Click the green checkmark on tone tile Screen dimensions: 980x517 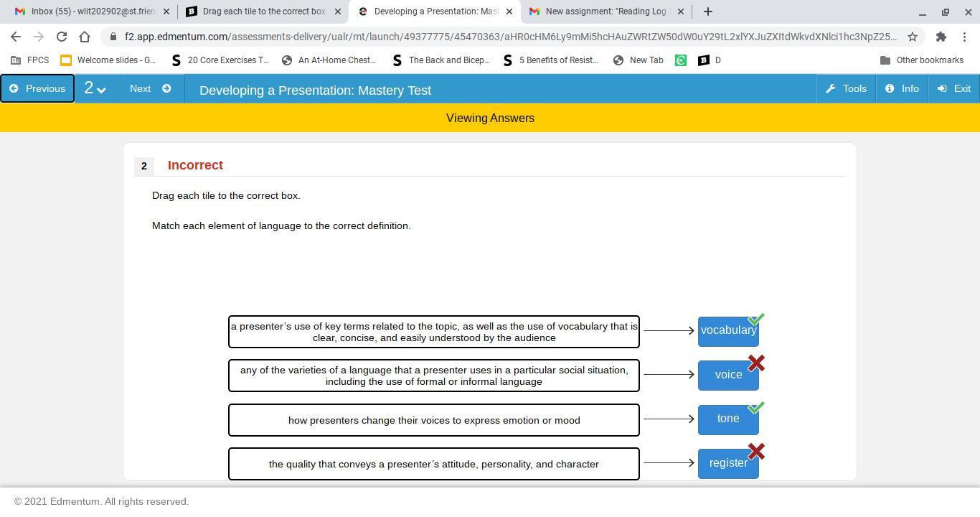[756, 407]
